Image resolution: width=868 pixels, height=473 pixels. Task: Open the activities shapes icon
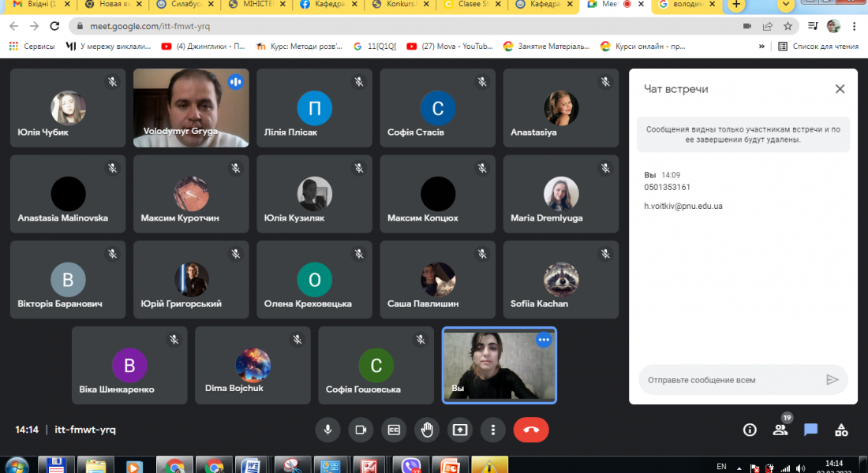pyautogui.click(x=841, y=430)
